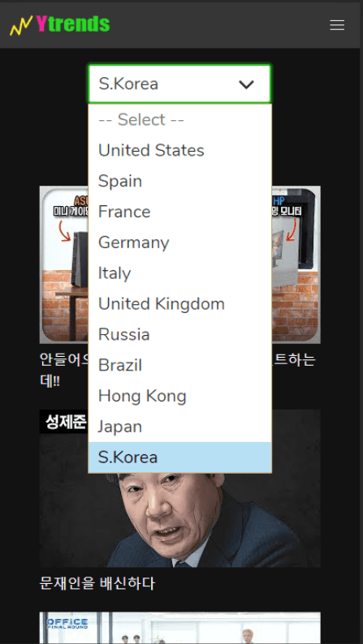
Task: Select Spain from the country list
Action: (179, 181)
